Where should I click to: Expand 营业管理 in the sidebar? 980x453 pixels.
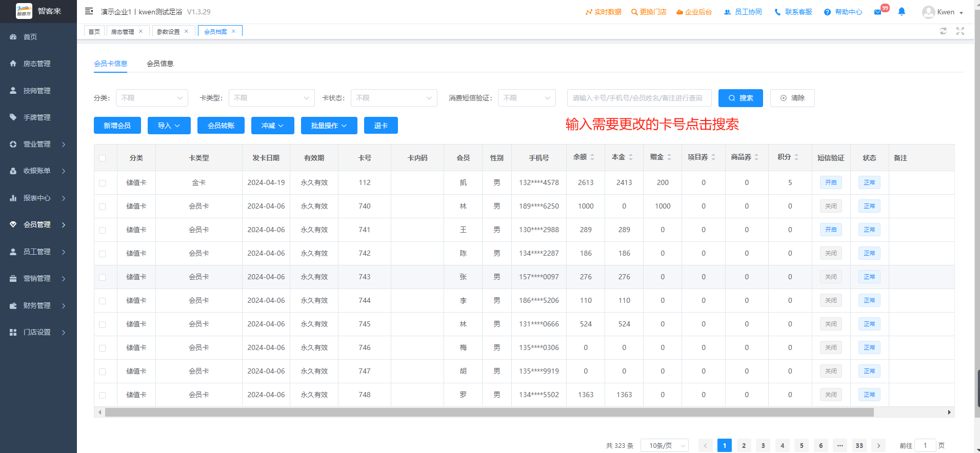click(38, 144)
